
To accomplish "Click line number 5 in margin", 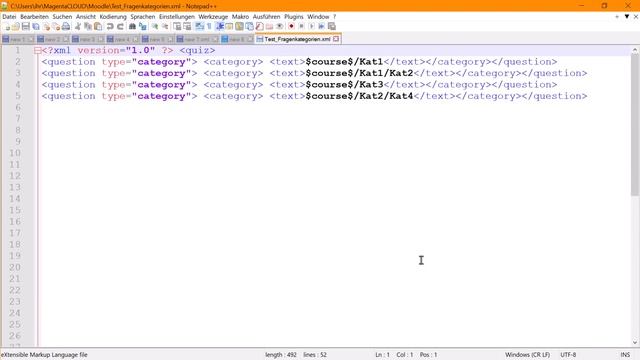I will tap(18, 96).
